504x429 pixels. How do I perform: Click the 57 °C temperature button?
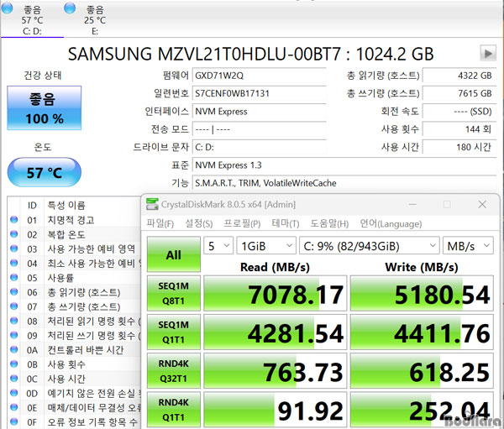(45, 172)
